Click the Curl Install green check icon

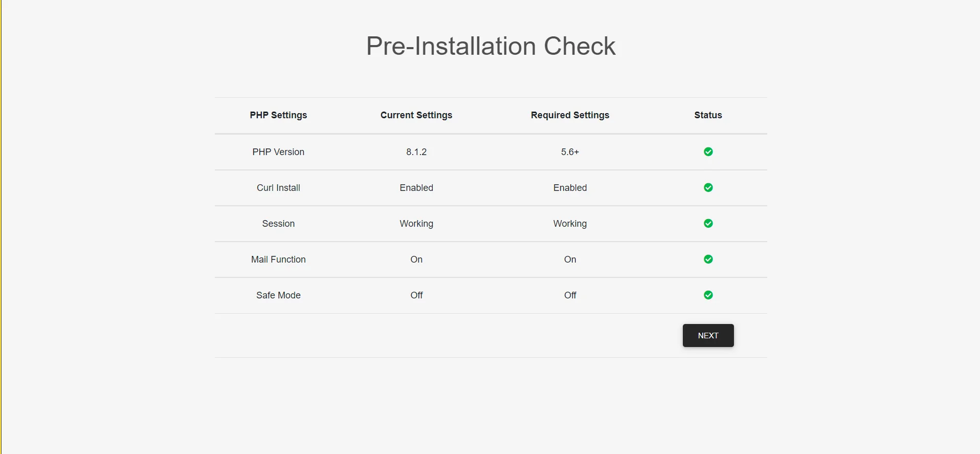708,187
